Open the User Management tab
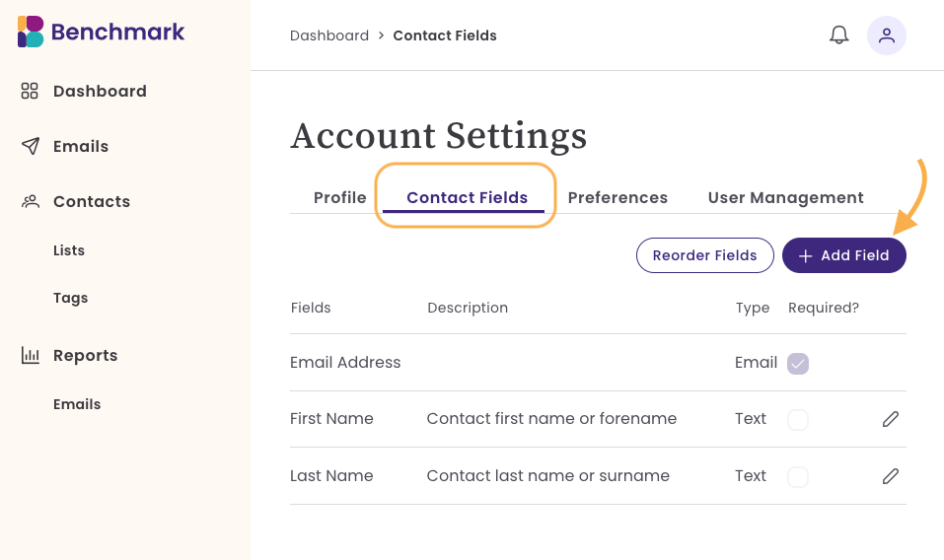The height and width of the screenshot is (560, 944). tap(785, 197)
